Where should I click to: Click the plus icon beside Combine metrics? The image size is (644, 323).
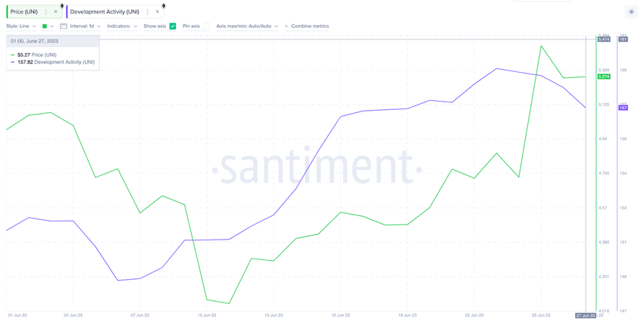pyautogui.click(x=286, y=27)
